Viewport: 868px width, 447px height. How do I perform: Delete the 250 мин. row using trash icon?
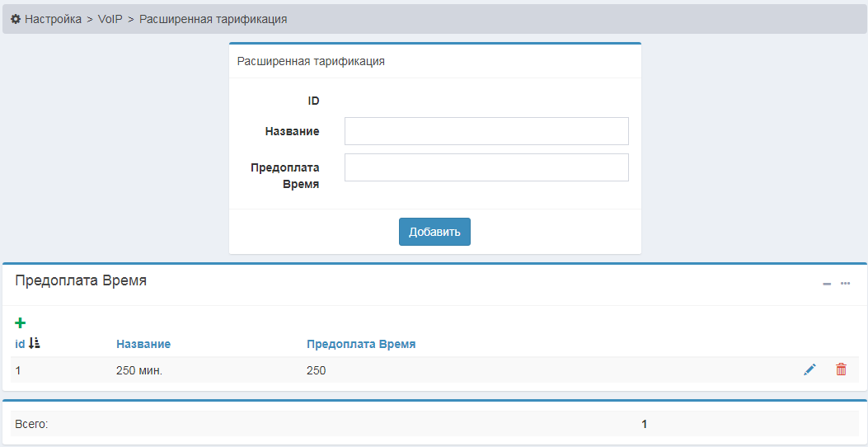(841, 370)
